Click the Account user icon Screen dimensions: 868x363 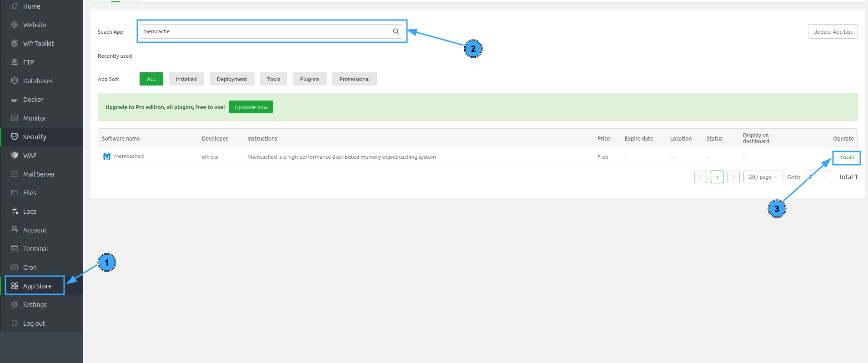(x=15, y=230)
